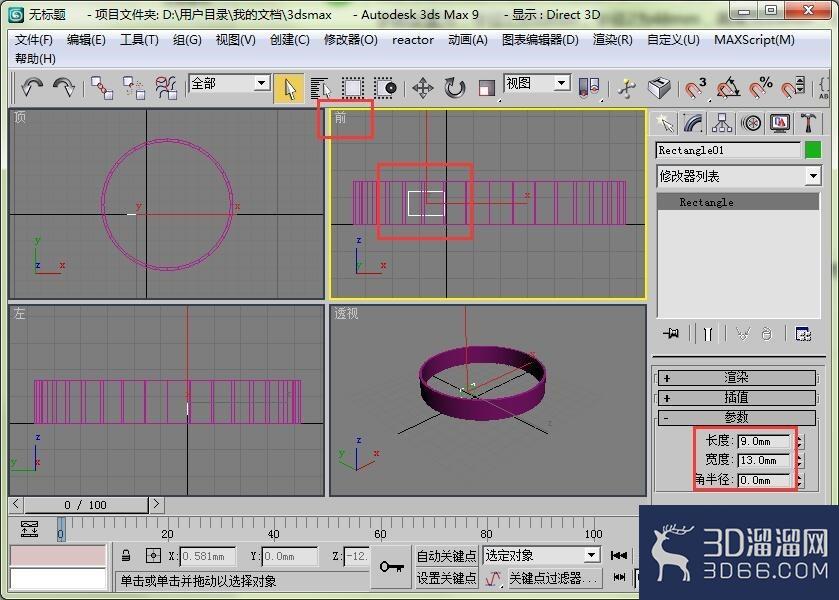The width and height of the screenshot is (839, 600).
Task: Select the Select and Rotate tool
Action: 455,88
